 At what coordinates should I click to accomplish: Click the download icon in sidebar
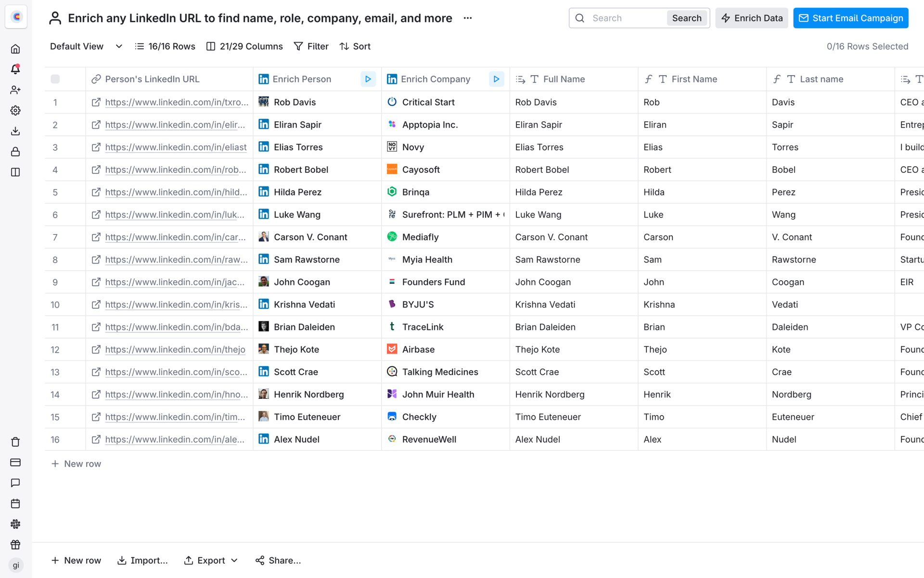pyautogui.click(x=15, y=131)
